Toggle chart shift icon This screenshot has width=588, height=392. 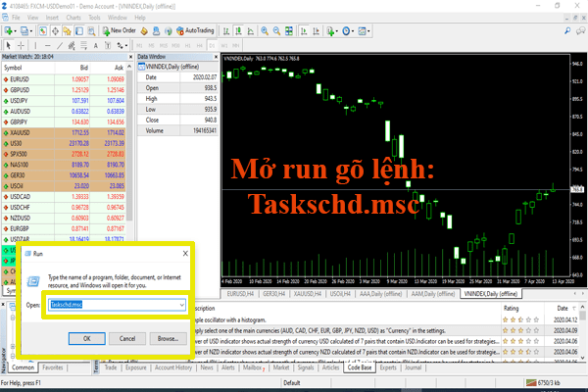click(x=317, y=31)
